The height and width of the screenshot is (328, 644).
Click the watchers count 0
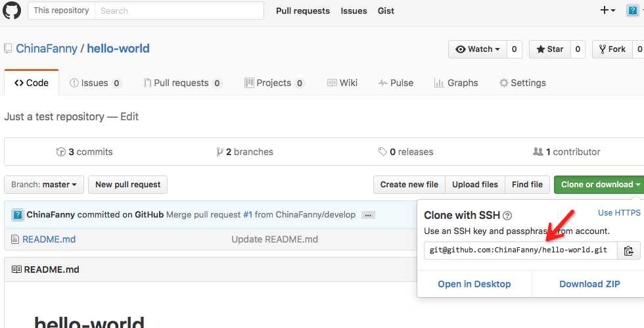(x=514, y=49)
